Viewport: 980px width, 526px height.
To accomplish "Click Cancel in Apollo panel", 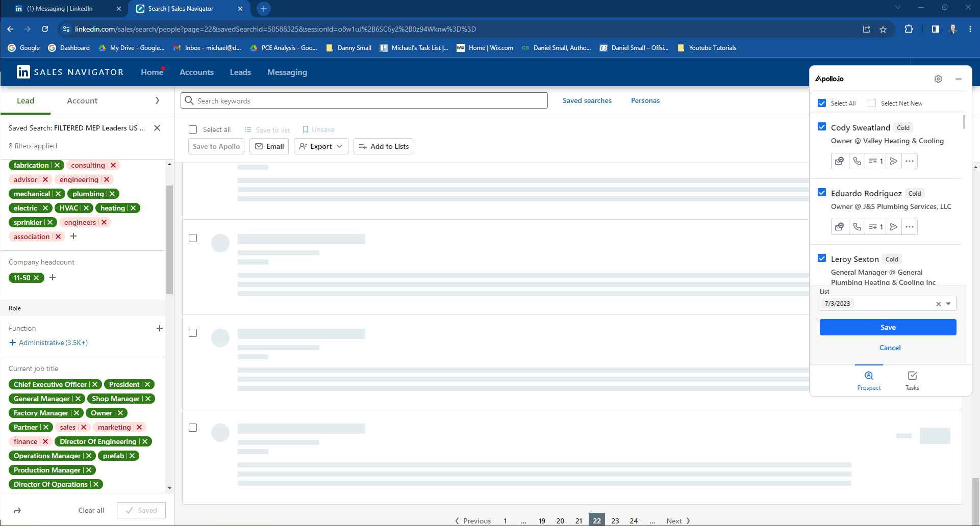I will tap(890, 348).
